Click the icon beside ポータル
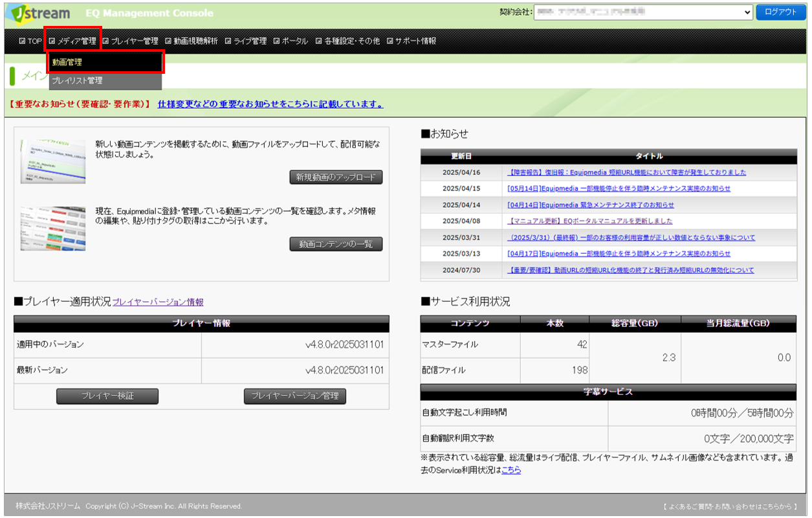The width and height of the screenshot is (812, 518). click(277, 41)
